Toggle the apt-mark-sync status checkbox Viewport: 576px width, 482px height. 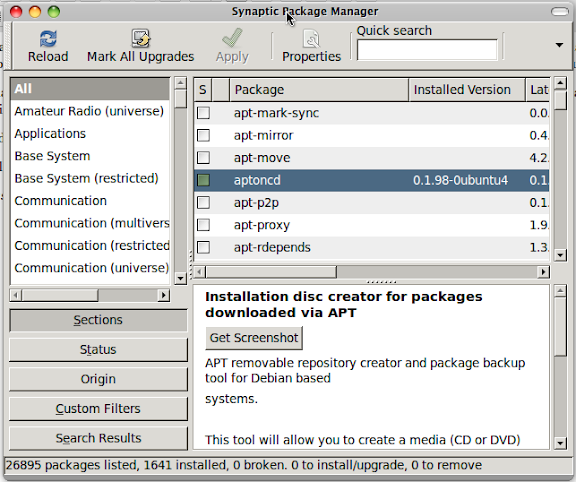(x=203, y=113)
